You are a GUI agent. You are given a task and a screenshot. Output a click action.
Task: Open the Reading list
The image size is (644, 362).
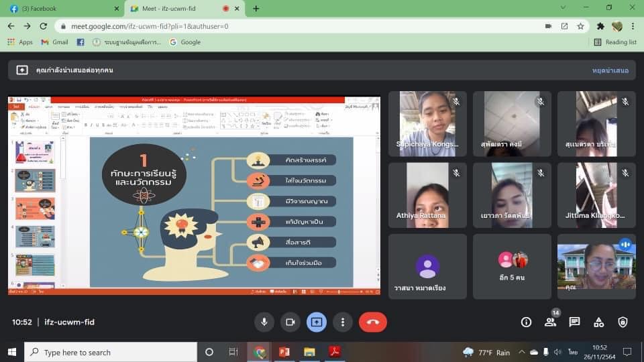pos(615,42)
